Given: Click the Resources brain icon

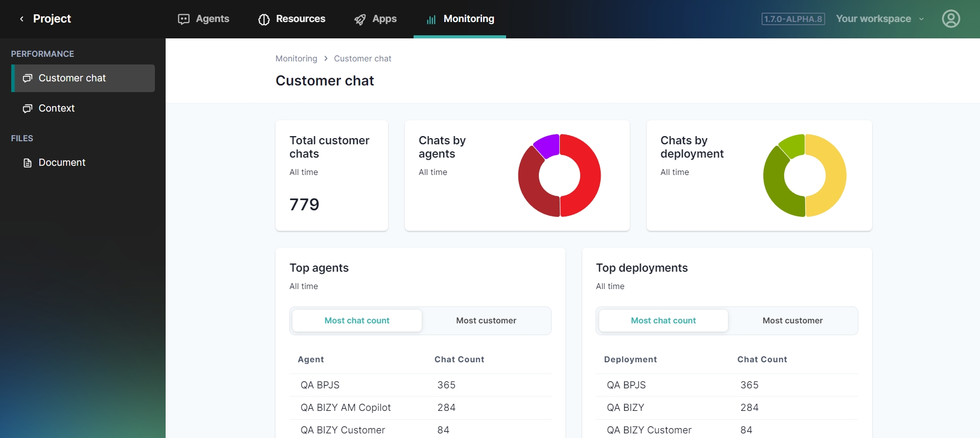Looking at the screenshot, I should tap(264, 19).
